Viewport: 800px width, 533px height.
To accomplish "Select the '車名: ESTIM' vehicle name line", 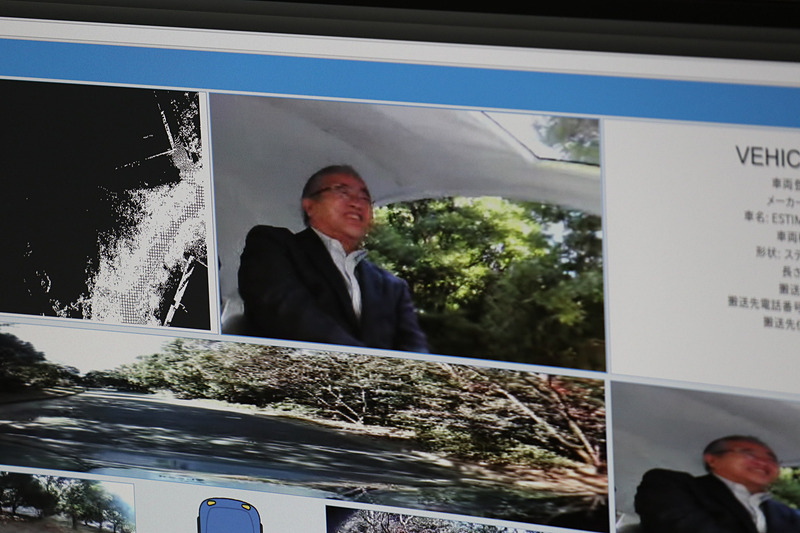I will (x=771, y=218).
